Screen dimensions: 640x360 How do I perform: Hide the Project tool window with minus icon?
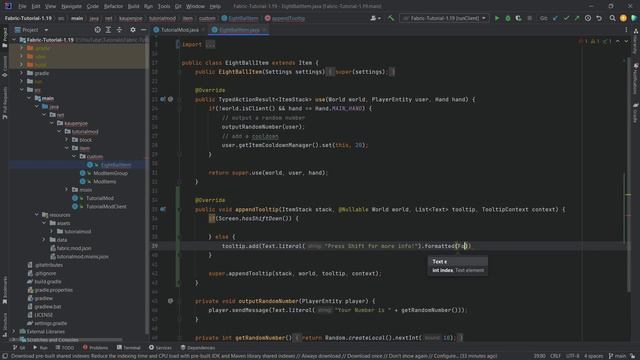pos(143,30)
